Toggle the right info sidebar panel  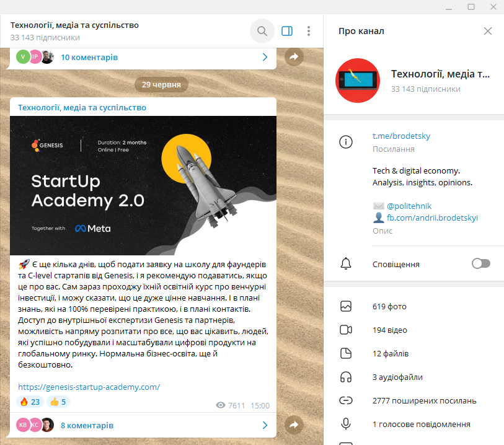[x=286, y=31]
